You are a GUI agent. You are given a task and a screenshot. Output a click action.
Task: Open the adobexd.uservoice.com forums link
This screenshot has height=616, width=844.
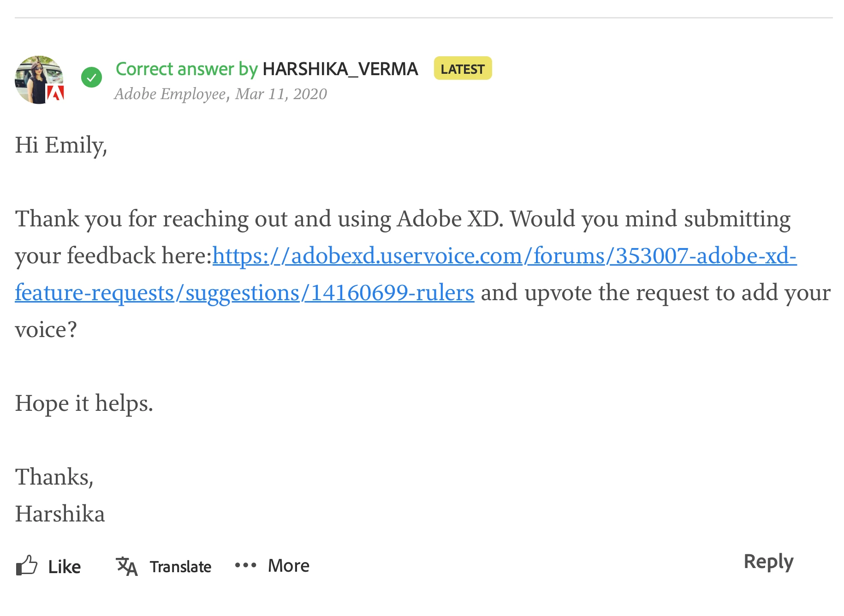504,256
